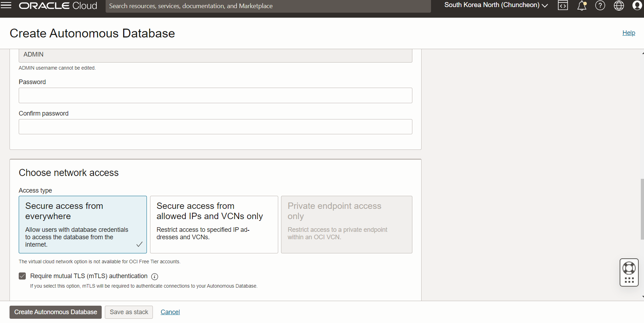
Task: Click the Free Tier VCN notice text
Action: pos(100,262)
